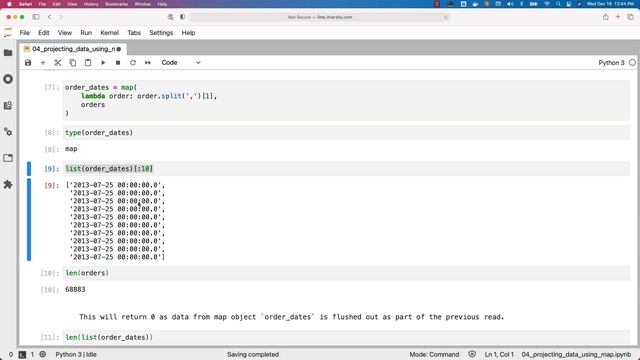
Task: Click the terminal count icon in status bar
Action: point(22,354)
